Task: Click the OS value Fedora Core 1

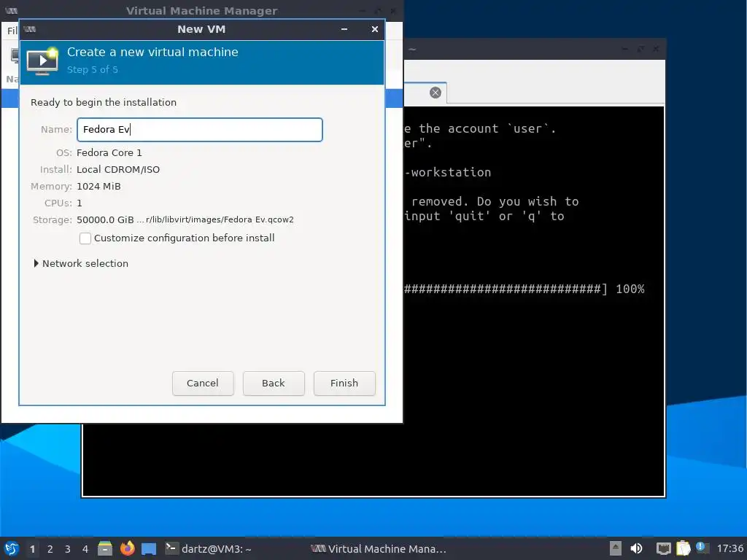Action: click(x=109, y=153)
